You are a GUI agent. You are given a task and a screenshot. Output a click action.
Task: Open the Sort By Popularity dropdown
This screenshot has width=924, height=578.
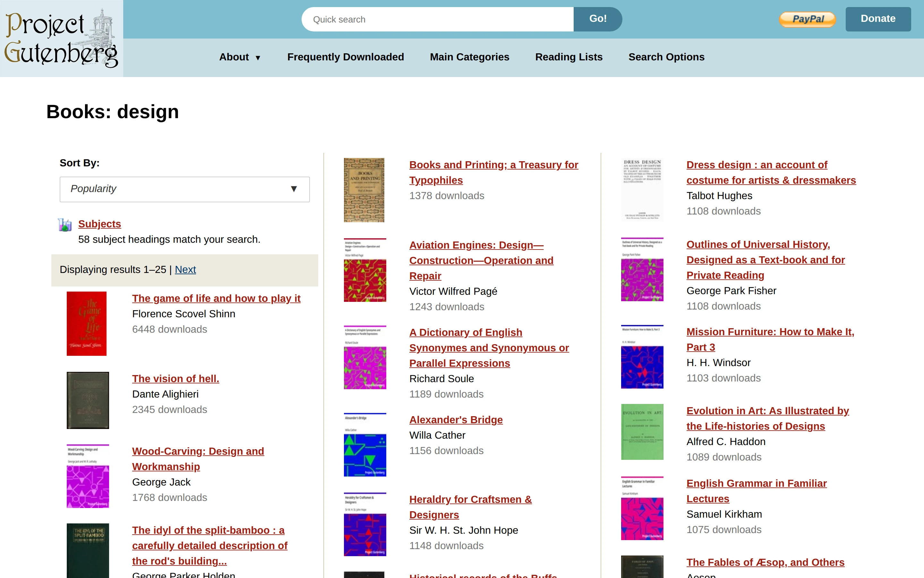click(x=184, y=189)
